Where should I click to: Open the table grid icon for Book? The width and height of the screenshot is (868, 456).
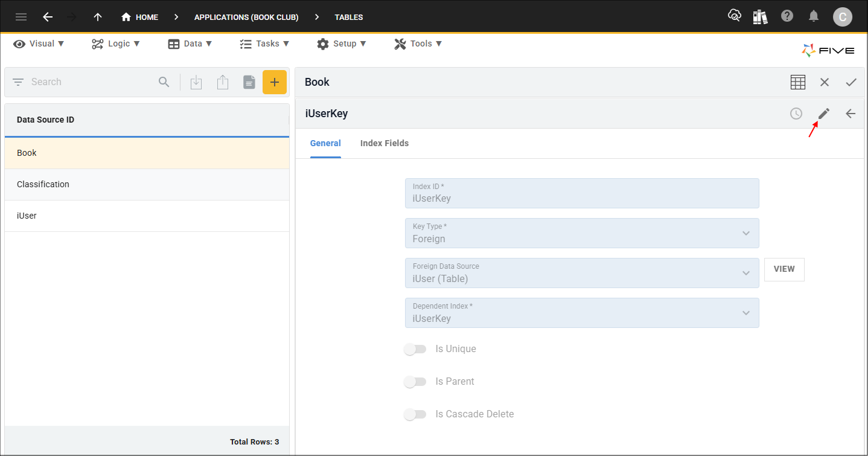pyautogui.click(x=798, y=82)
